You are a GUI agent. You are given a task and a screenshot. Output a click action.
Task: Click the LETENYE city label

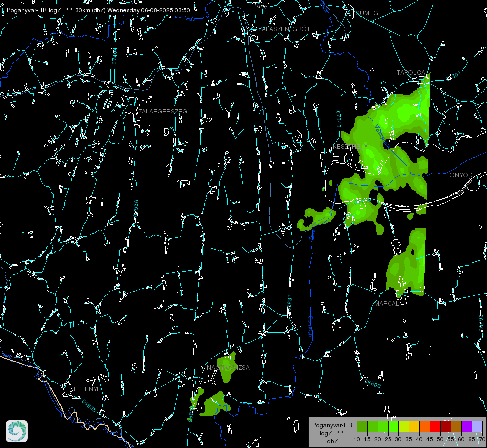pos(87,389)
